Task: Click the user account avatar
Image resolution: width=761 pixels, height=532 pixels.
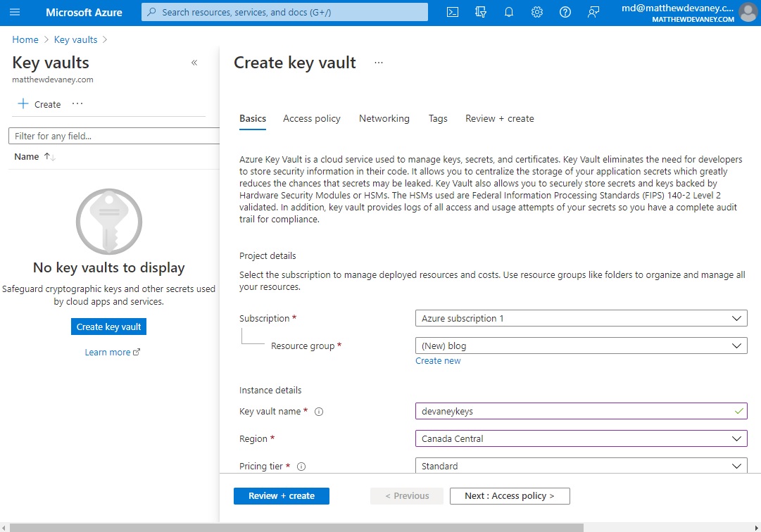Action: [x=748, y=12]
